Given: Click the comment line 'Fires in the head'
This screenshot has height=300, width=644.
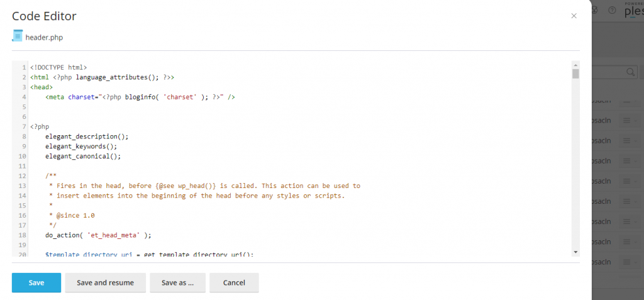Looking at the screenshot, I should click(x=204, y=186).
